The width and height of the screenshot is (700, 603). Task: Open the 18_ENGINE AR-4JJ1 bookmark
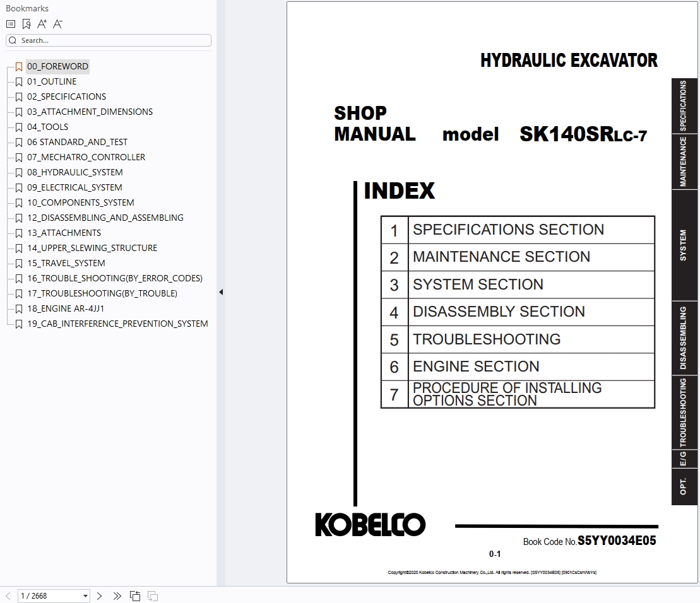click(x=66, y=309)
